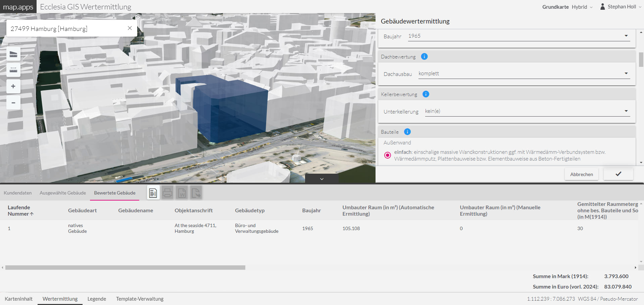Zoom out of the map with minus button
The width and height of the screenshot is (644, 305).
pyautogui.click(x=13, y=103)
